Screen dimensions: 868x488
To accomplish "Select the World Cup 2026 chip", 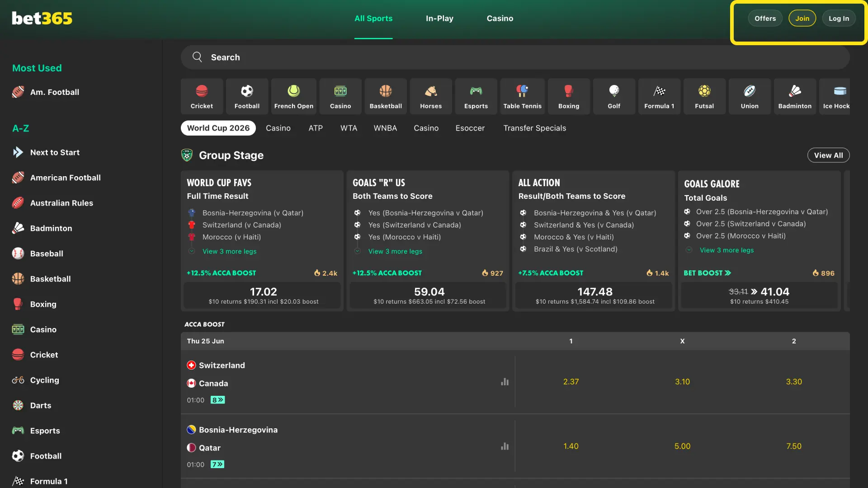I will (218, 128).
